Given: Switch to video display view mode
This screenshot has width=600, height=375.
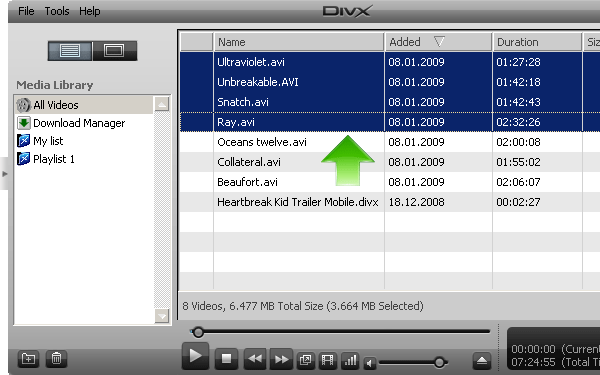Looking at the screenshot, I should click(114, 51).
